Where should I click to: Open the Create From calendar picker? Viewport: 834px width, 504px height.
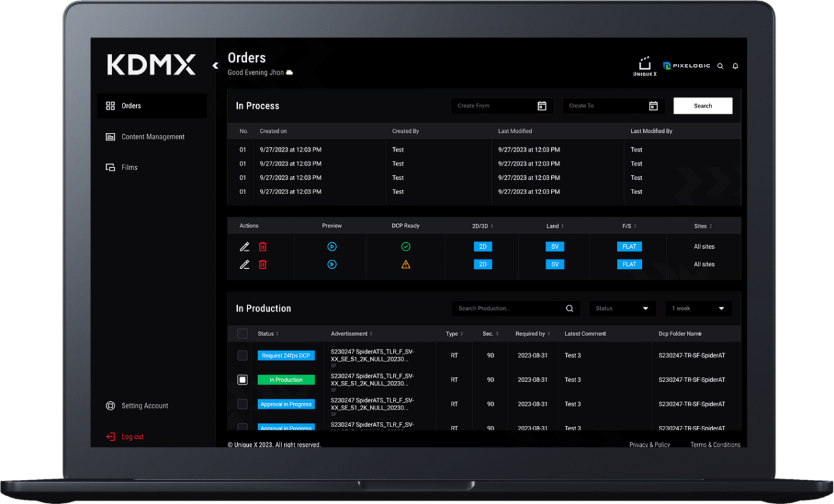coord(542,105)
